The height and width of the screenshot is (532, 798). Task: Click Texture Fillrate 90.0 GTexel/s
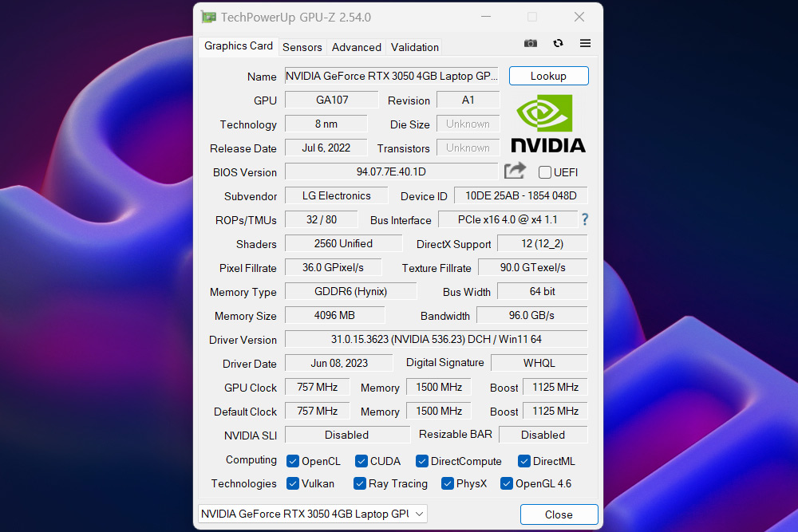tap(533, 267)
